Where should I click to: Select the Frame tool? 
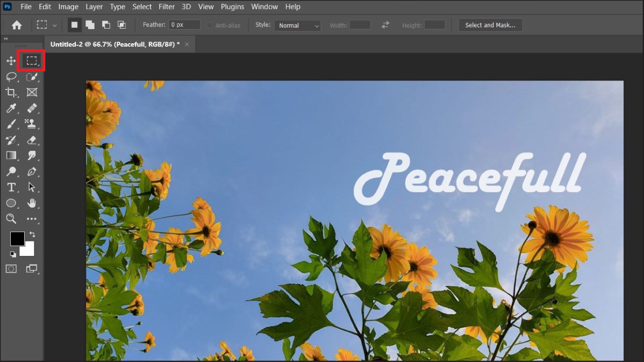coord(32,93)
